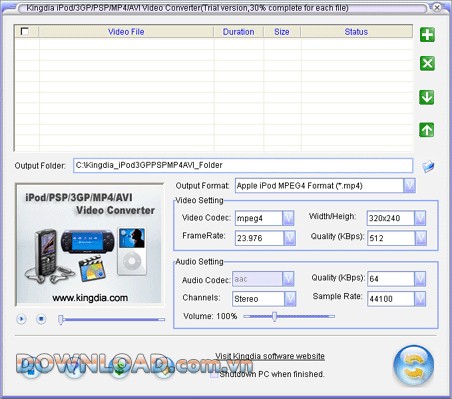
Task: Click inside the Output Folder path field
Action: (x=243, y=165)
